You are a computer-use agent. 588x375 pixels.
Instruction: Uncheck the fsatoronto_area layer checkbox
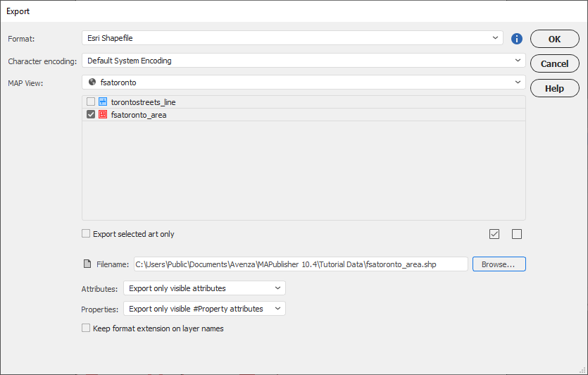[91, 114]
